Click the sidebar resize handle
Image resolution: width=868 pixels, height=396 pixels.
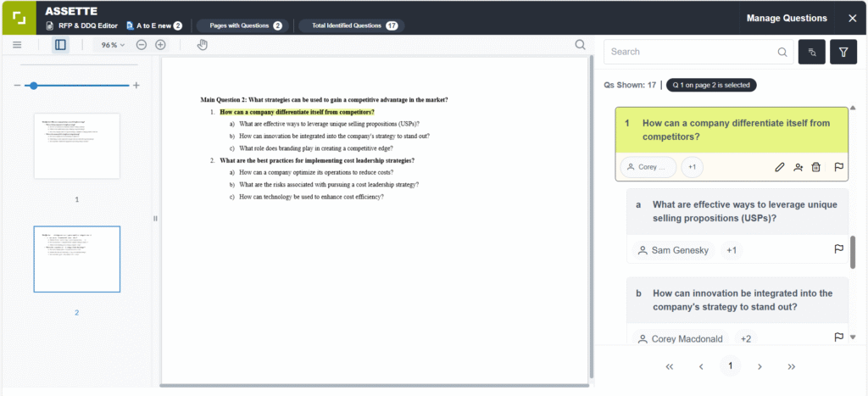[156, 218]
